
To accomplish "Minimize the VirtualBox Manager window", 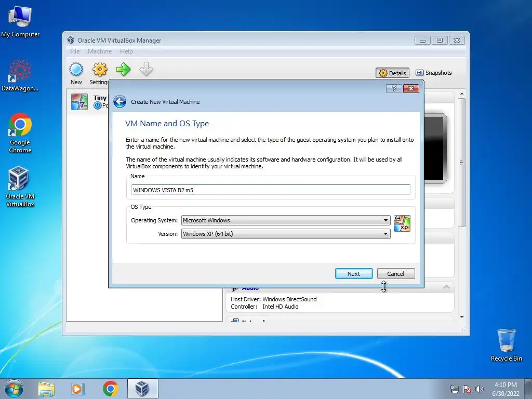I will point(422,41).
